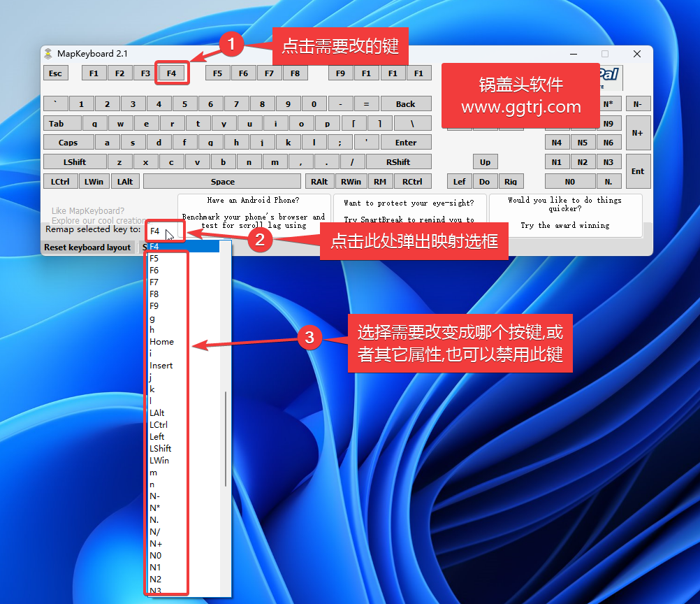Screen dimensions: 700x604
Task: Select the Rig arrow key
Action: (x=511, y=182)
